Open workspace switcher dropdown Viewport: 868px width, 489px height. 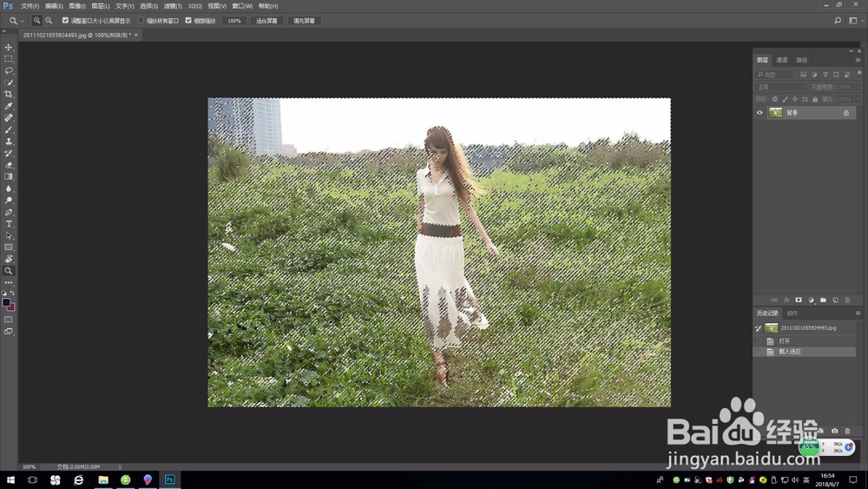856,21
